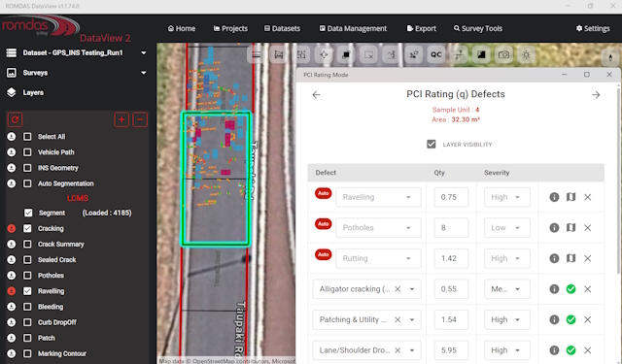
Task: Click the clear selection rectangle-x tool in map toolbar
Action: pos(368,54)
